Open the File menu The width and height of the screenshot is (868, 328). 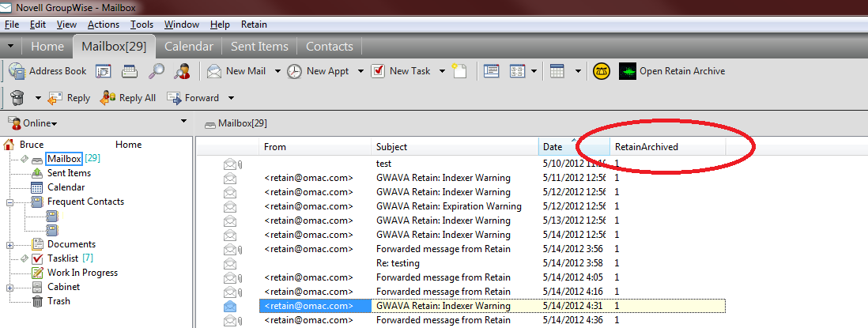pyautogui.click(x=12, y=25)
